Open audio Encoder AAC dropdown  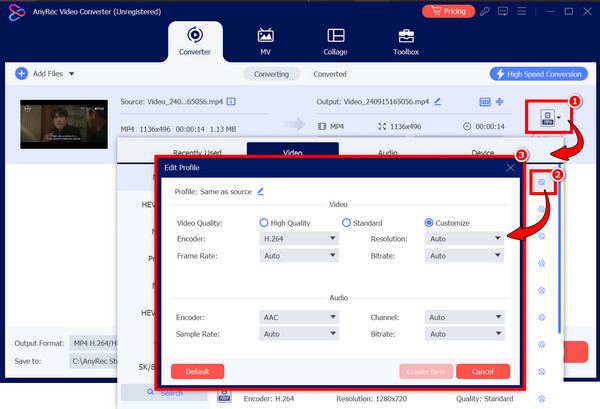pyautogui.click(x=299, y=317)
